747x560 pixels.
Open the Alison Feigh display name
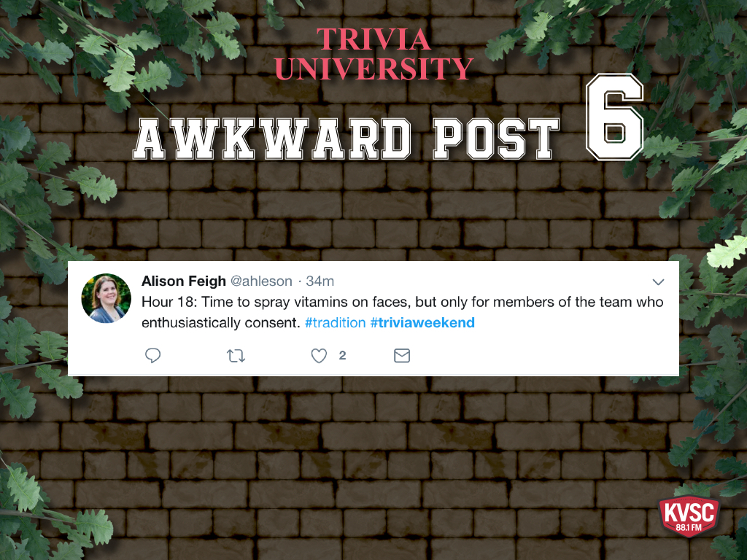click(x=183, y=281)
